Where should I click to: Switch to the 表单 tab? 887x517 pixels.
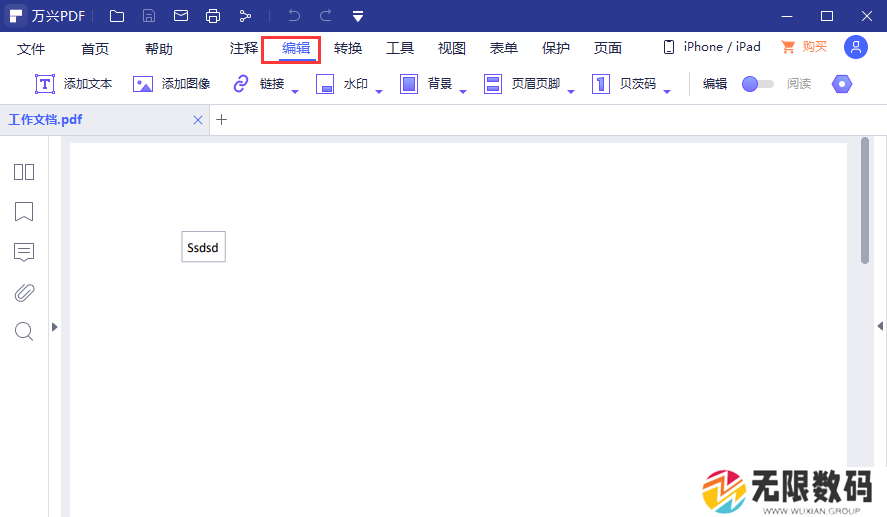click(504, 48)
